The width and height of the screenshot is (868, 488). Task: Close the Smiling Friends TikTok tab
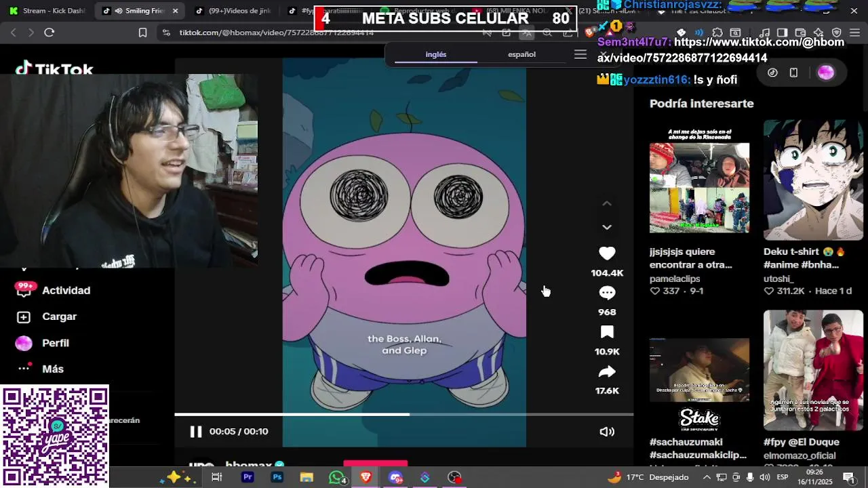(176, 11)
